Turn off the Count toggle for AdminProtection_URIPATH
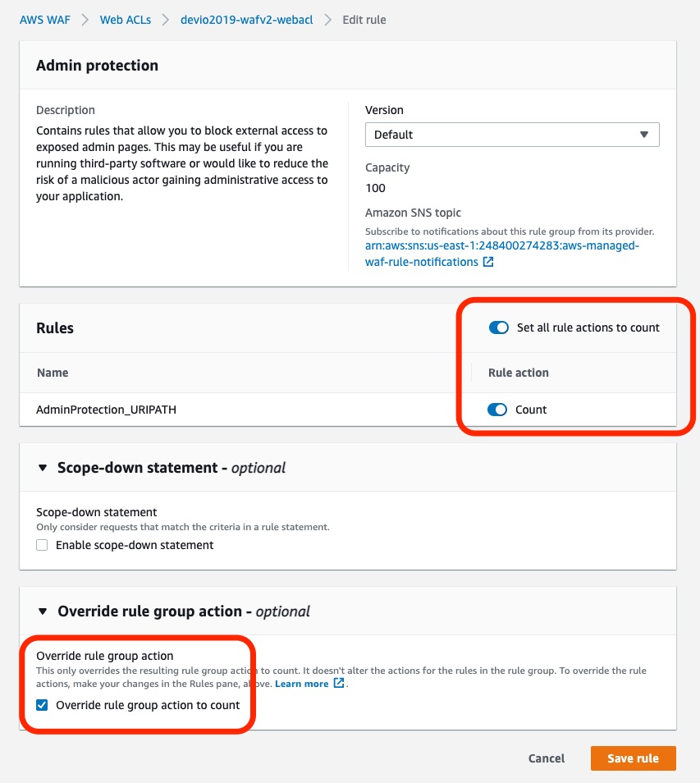The image size is (700, 783). point(498,409)
